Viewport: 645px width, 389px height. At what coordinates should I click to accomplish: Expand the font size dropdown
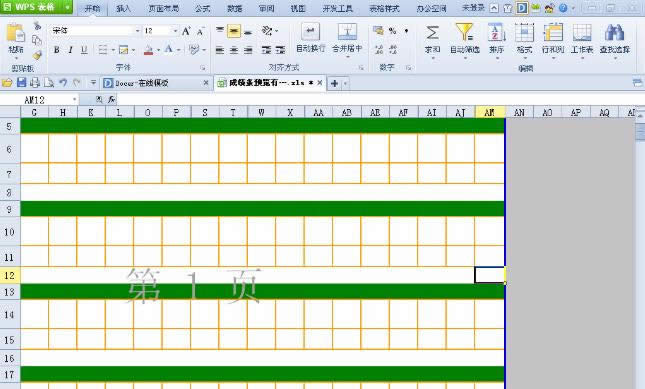click(176, 31)
